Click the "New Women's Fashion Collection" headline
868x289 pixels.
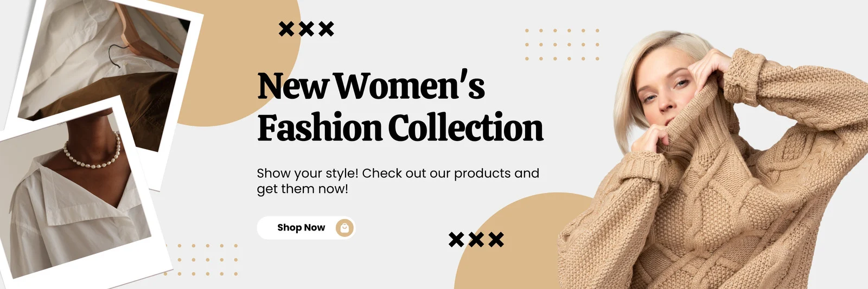400,107
